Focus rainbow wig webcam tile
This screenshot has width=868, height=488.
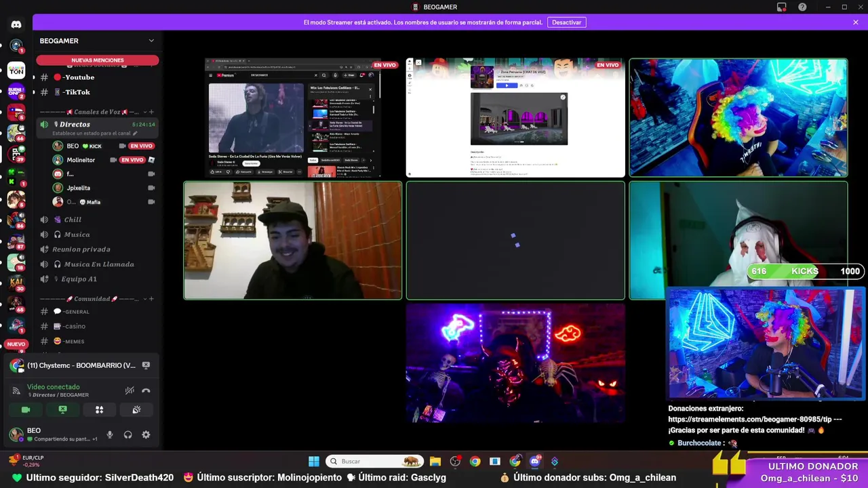[738, 118]
